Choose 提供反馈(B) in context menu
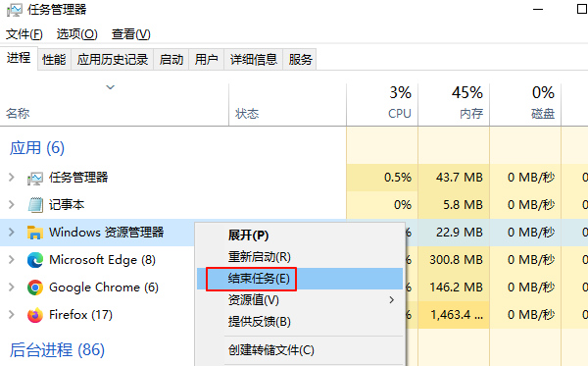The width and height of the screenshot is (588, 366). point(300,322)
